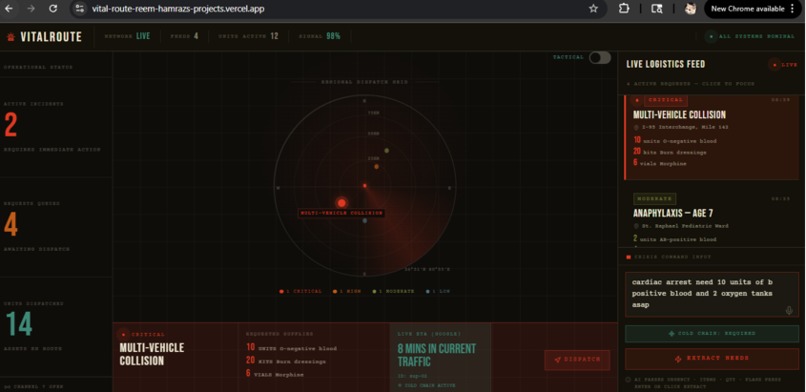806x392 pixels.
Task: Click 2 units AB-positive blood line
Action: tap(674, 239)
